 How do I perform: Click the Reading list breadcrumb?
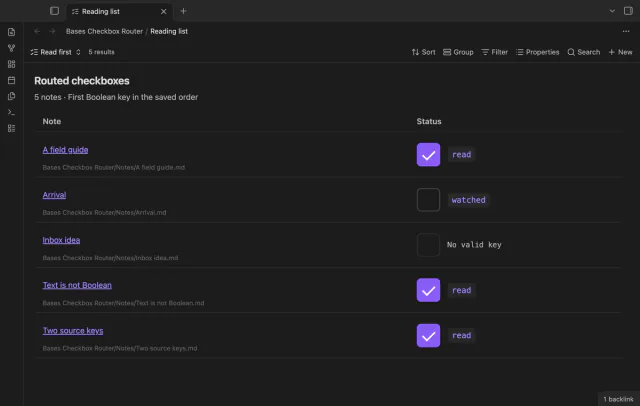169,31
